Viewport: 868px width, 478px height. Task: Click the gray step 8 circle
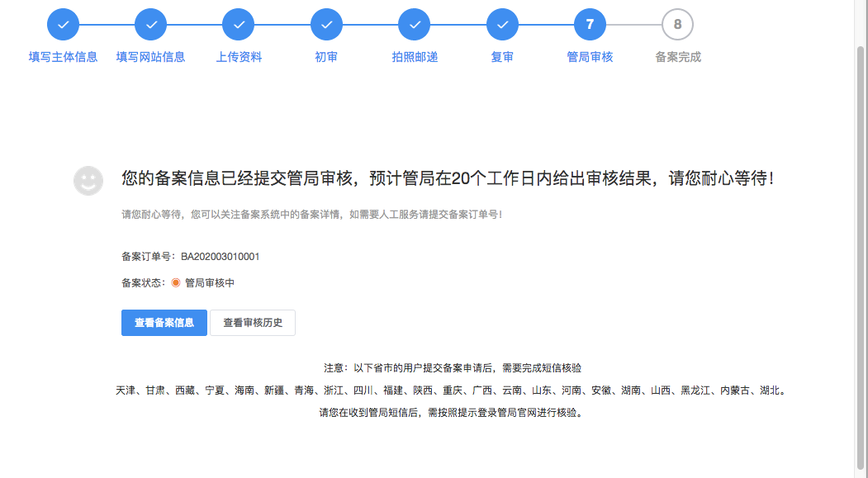coord(677,25)
